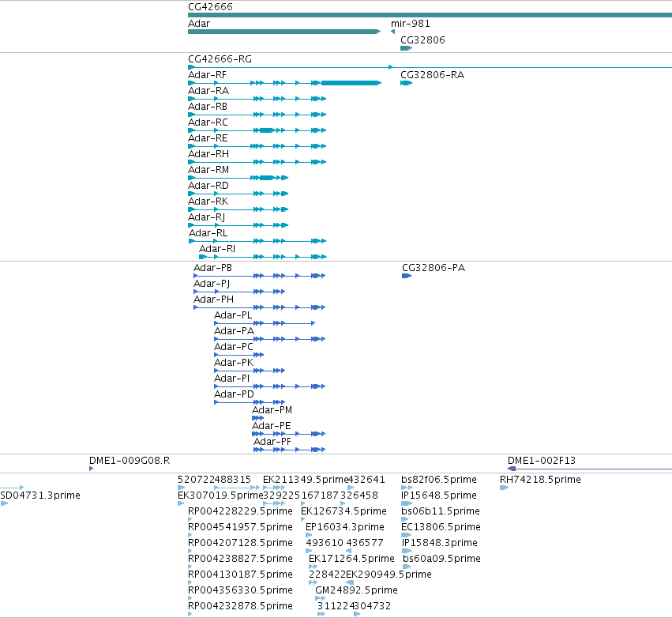Click the EP16034.3prime EST label
Screen dimensions: 672x618
pyautogui.click(x=345, y=527)
